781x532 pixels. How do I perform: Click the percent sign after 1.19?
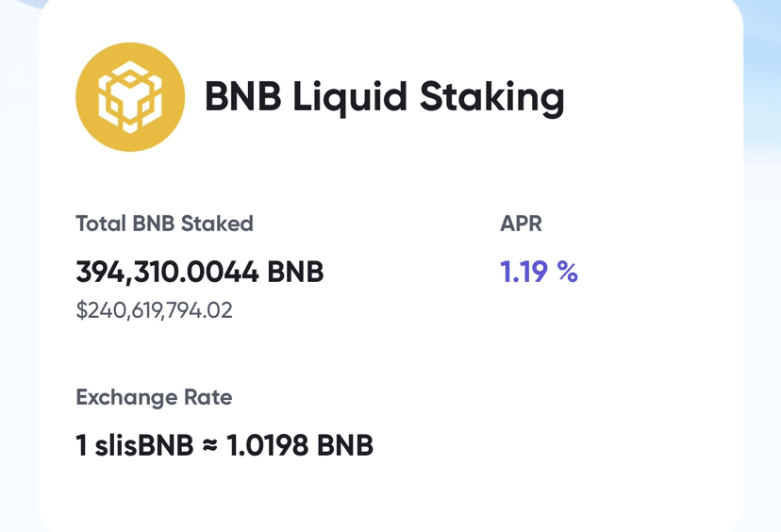tap(567, 273)
